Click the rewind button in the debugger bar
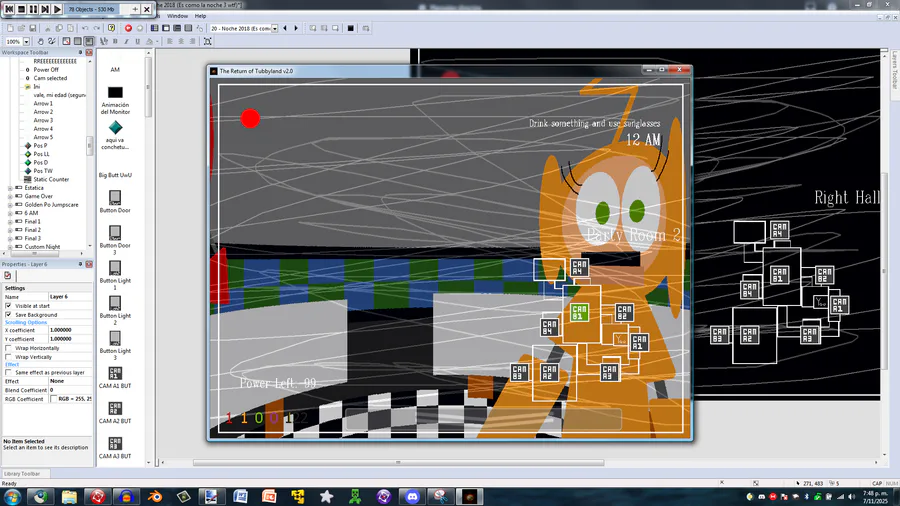Viewport: 900px width, 506px height. pyautogui.click(x=9, y=9)
